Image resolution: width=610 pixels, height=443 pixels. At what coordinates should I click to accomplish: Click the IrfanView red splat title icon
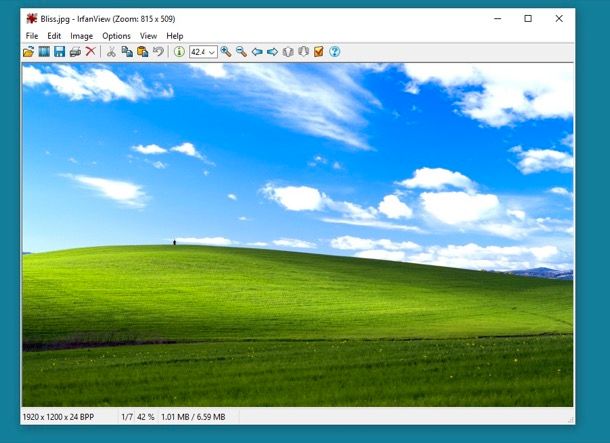[x=32, y=18]
